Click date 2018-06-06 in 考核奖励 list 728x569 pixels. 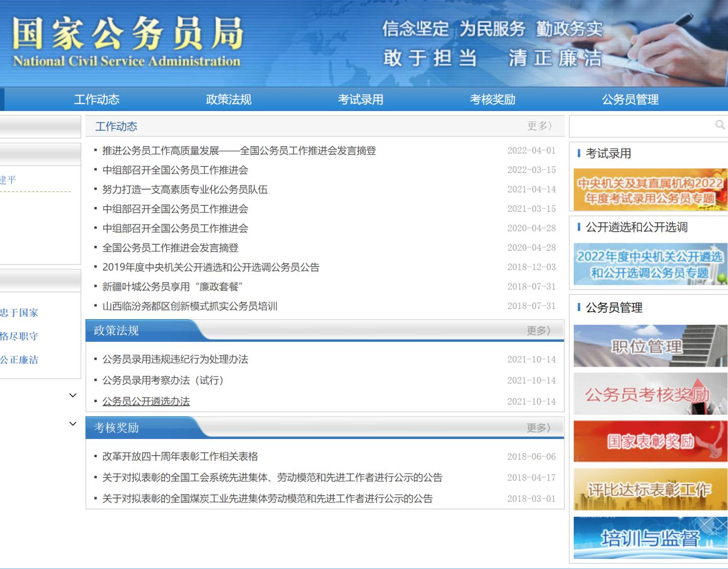click(531, 456)
